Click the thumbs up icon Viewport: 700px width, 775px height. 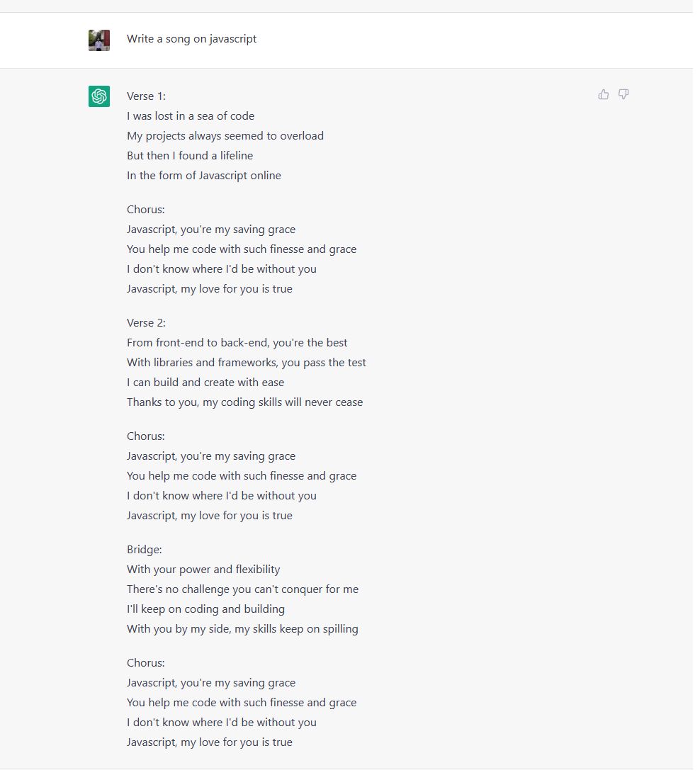pos(609,95)
